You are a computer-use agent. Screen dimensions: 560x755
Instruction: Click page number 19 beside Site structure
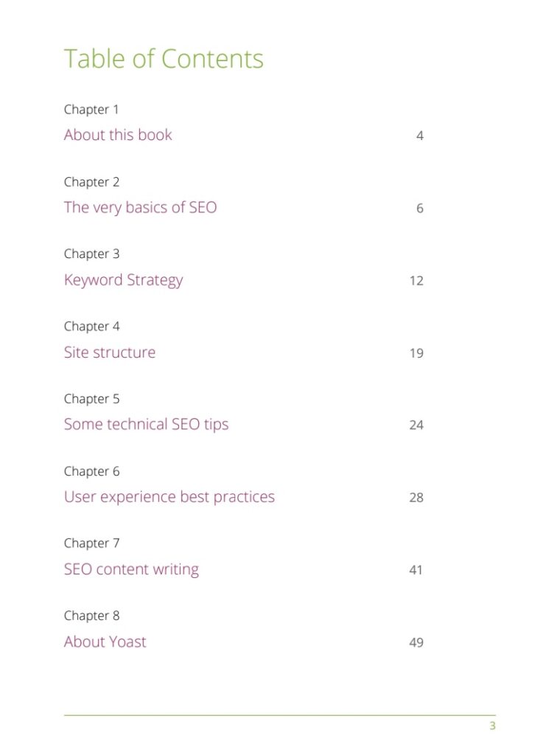click(x=416, y=353)
